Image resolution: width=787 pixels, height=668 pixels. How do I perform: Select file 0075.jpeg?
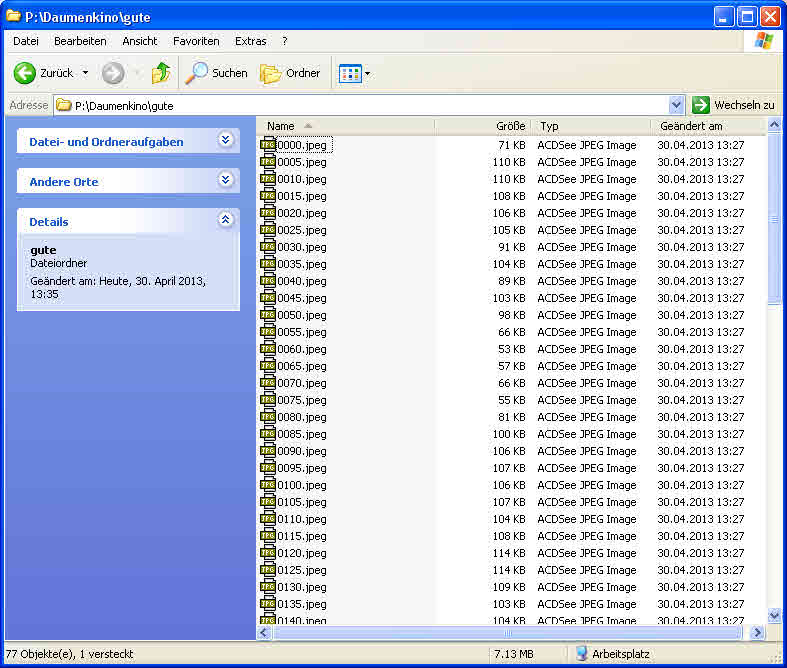(302, 400)
